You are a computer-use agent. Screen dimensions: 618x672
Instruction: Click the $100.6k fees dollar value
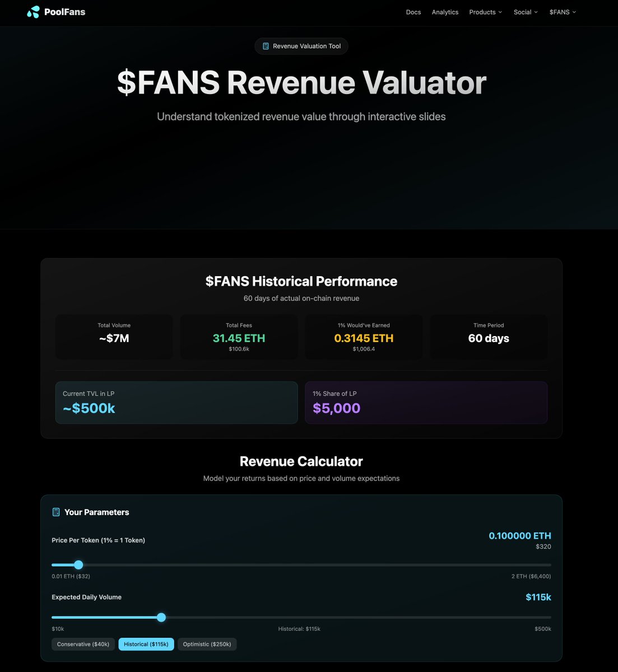tap(239, 349)
